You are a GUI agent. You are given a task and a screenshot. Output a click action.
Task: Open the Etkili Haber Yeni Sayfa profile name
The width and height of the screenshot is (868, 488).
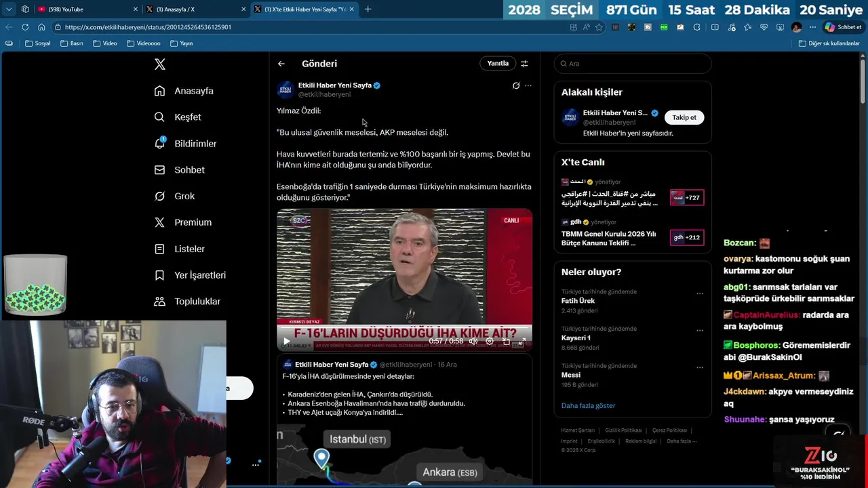pos(335,85)
